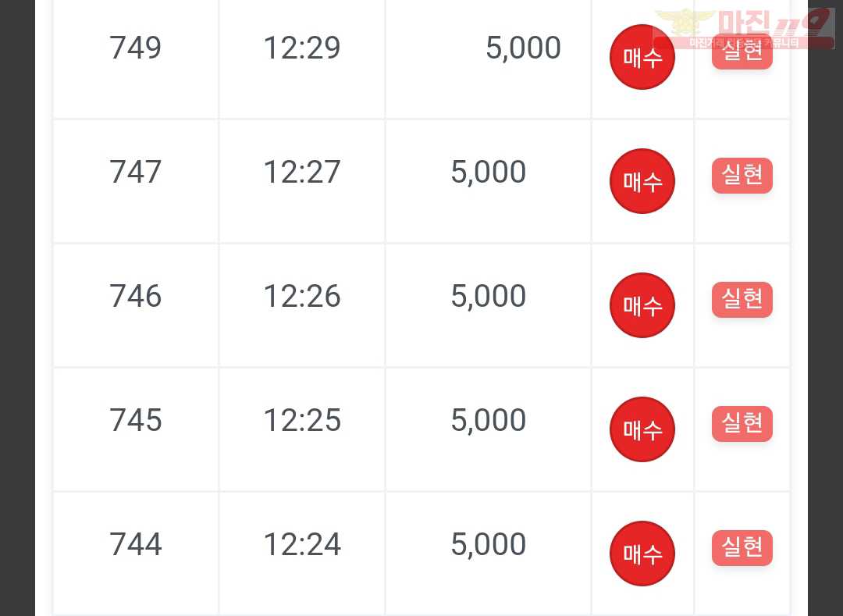This screenshot has height=616, width=843.
Task: Click the red 매수 circle in row 747
Action: (642, 181)
